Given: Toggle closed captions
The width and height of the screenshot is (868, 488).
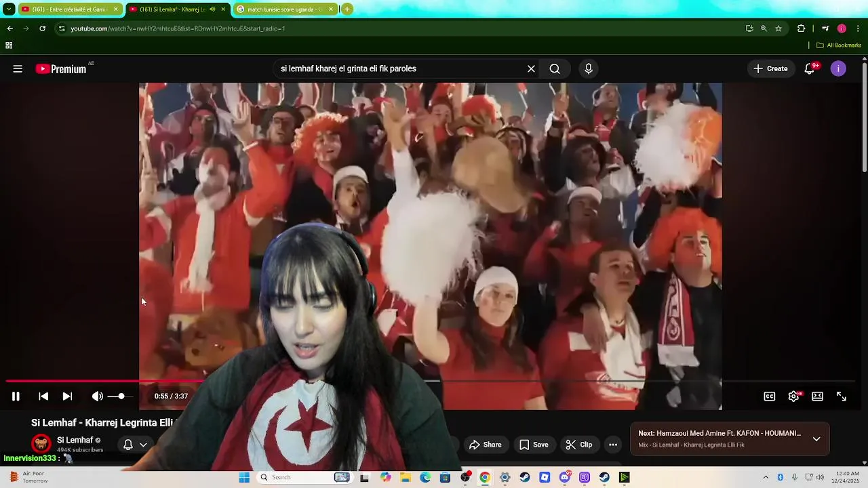Looking at the screenshot, I should pyautogui.click(x=770, y=396).
